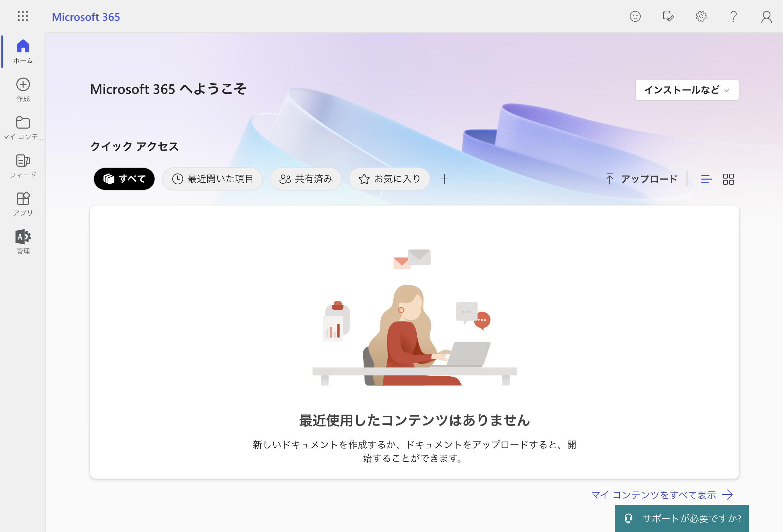Screen dimensions: 783x532
Task: Open the app launcher grid icon
Action: click(23, 16)
